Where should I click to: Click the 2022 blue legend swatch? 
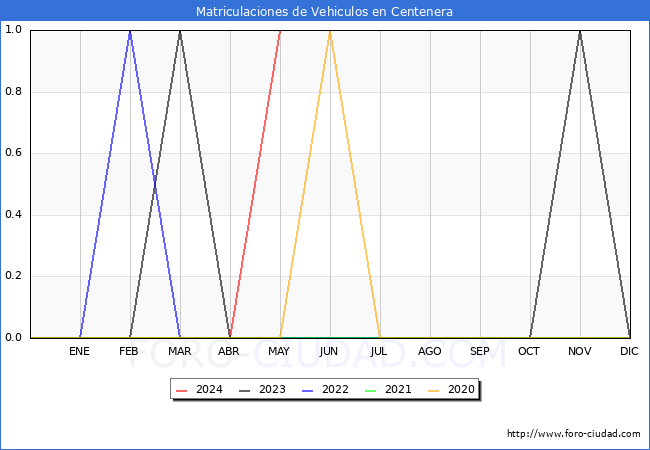tap(308, 391)
